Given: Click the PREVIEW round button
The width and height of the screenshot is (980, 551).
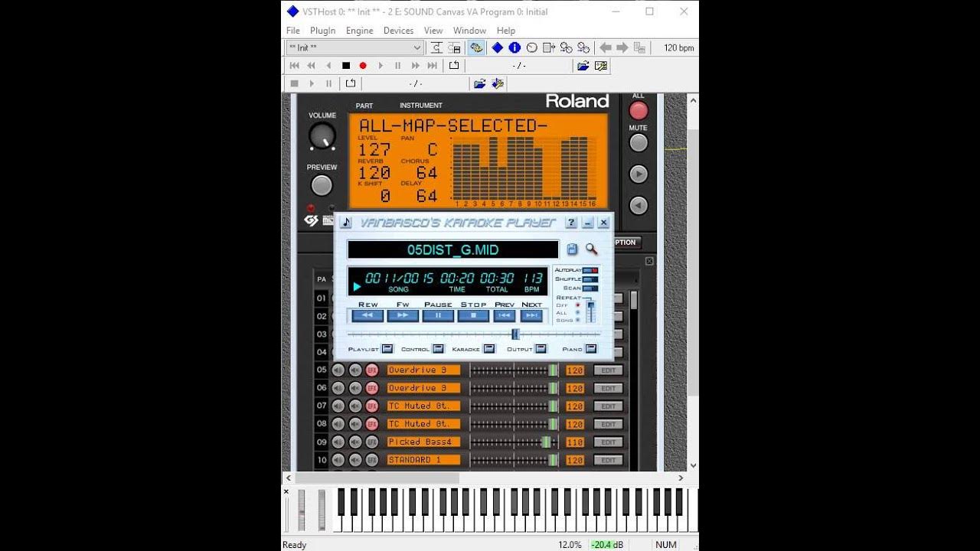Looking at the screenshot, I should click(x=322, y=185).
